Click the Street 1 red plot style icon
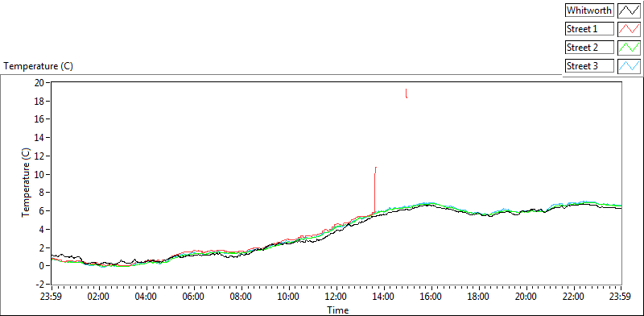 (630, 29)
